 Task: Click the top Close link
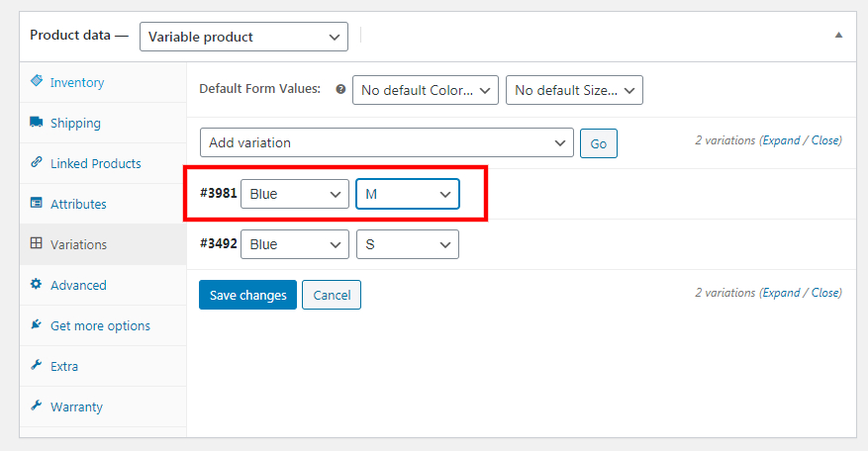coord(824,140)
